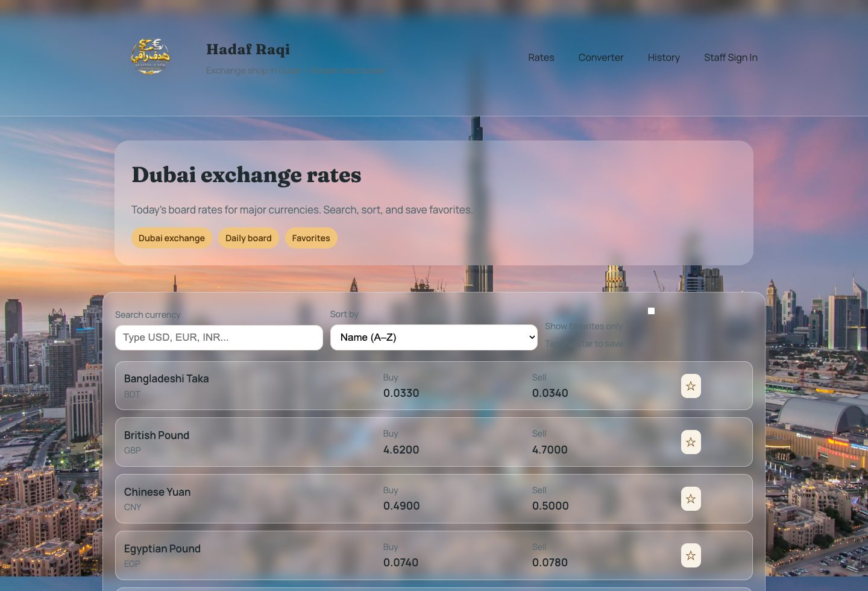This screenshot has height=591, width=868.
Task: Open the History nav link
Action: click(x=664, y=57)
